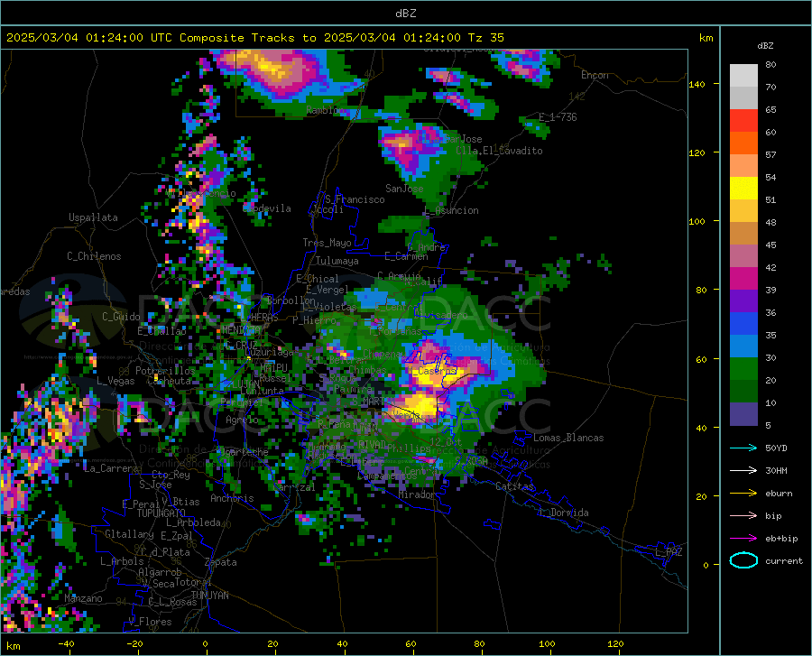812x656 pixels.
Task: Click the white 30HM arrow legend icon
Action: (743, 471)
